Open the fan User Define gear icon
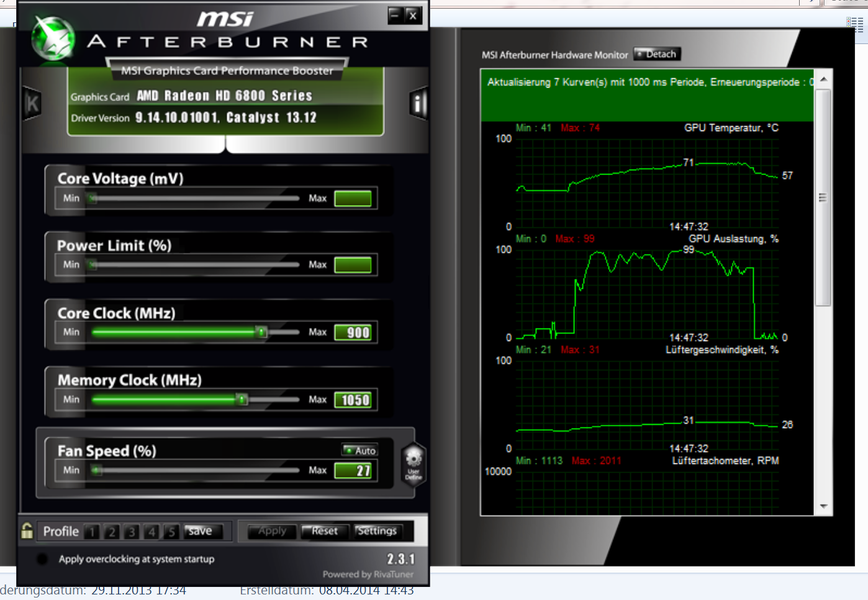 pyautogui.click(x=414, y=464)
